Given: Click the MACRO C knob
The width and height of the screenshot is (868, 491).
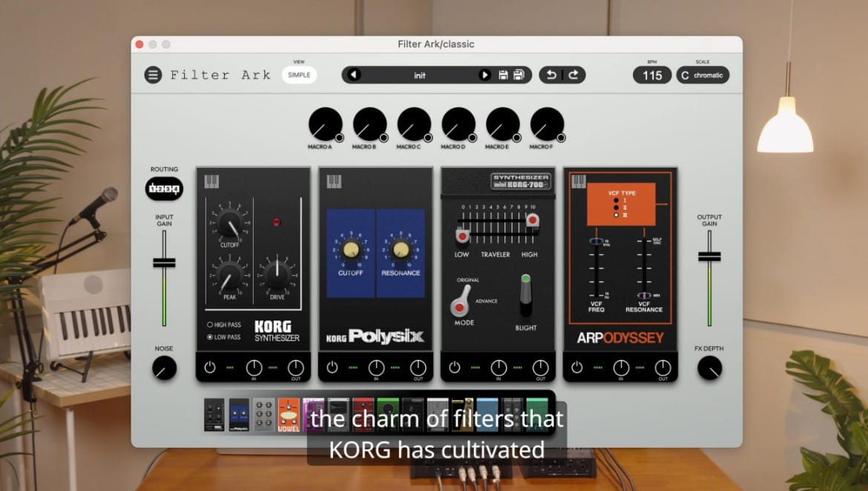Looking at the screenshot, I should tap(413, 124).
